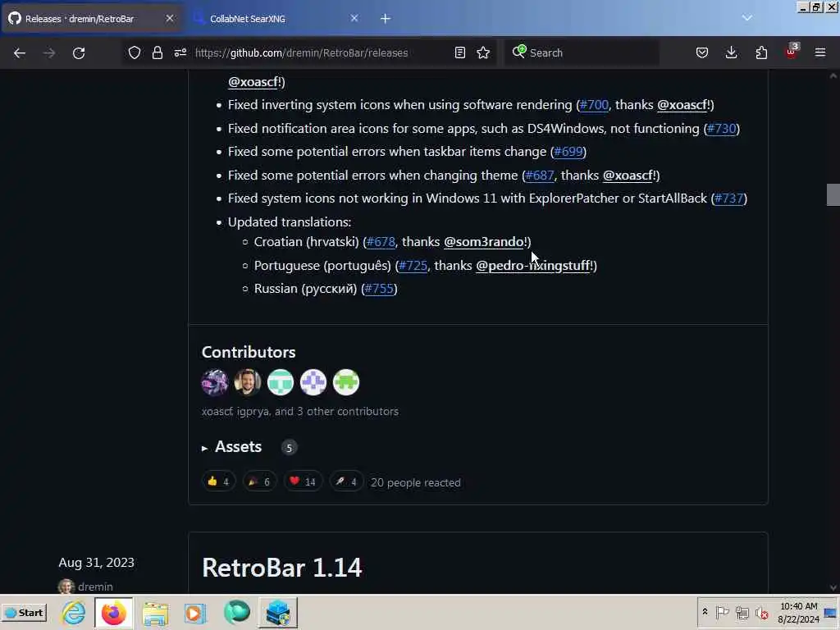Click the page vertical scrollbar thumb

[x=833, y=195]
